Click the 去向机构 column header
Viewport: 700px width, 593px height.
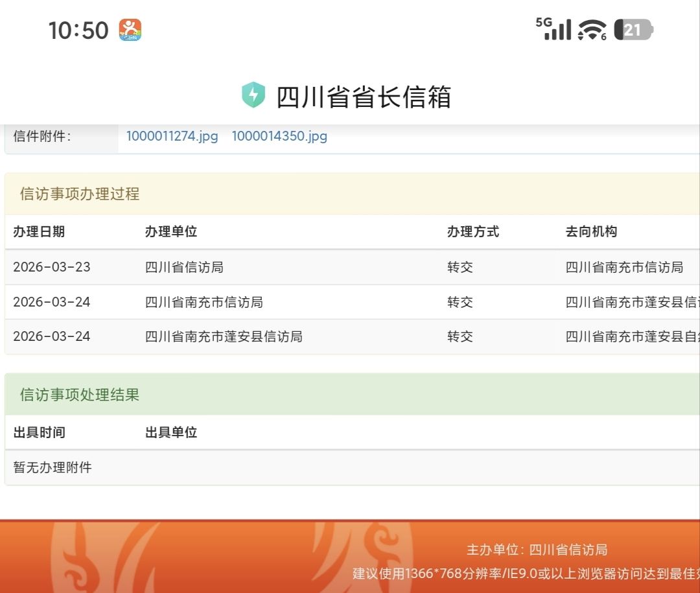pyautogui.click(x=591, y=232)
